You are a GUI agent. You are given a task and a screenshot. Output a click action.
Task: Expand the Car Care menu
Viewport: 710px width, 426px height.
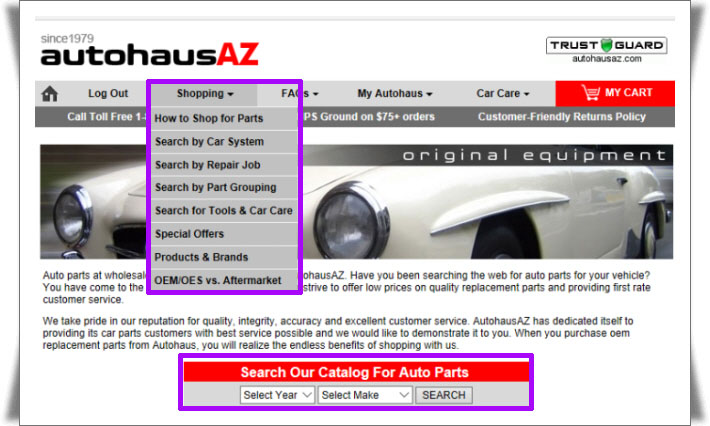coord(503,94)
